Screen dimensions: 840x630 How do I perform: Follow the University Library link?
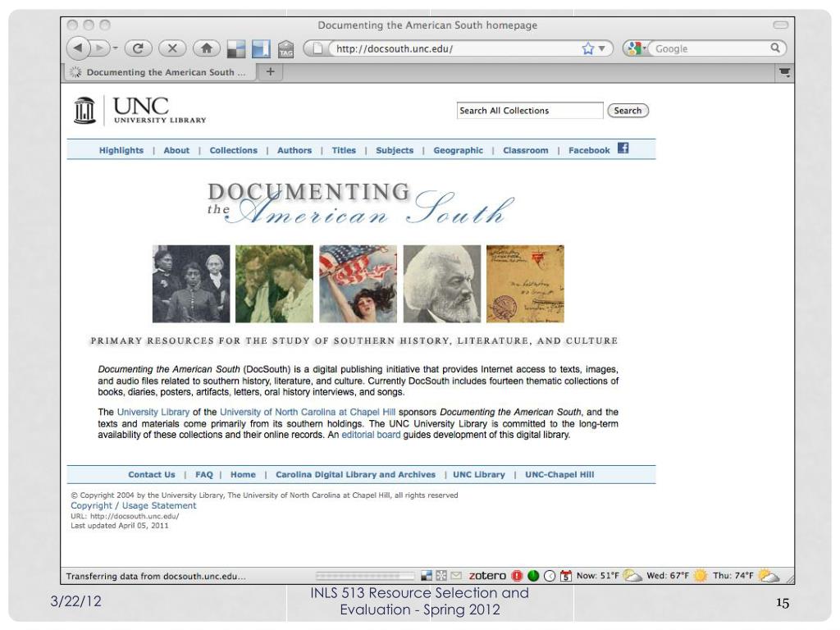153,412
